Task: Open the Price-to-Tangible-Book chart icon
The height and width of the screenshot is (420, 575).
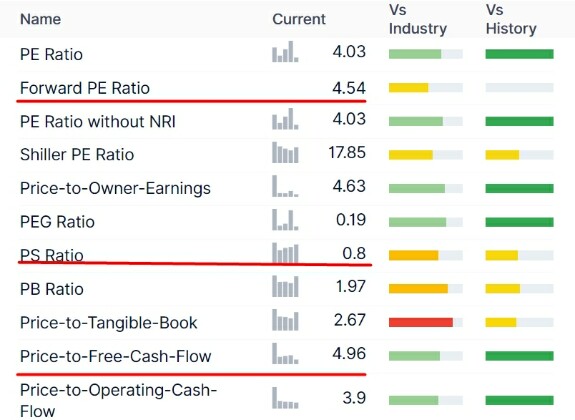Action: coord(285,320)
